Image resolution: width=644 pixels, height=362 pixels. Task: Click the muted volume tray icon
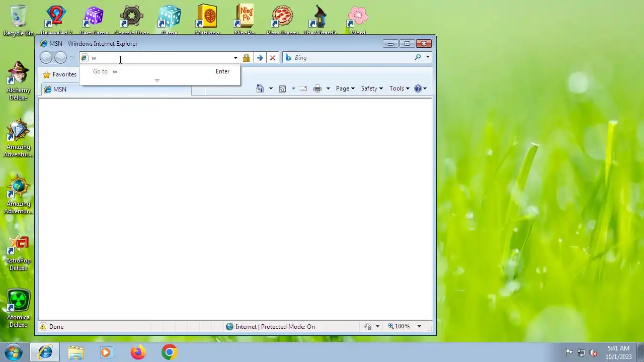point(593,352)
